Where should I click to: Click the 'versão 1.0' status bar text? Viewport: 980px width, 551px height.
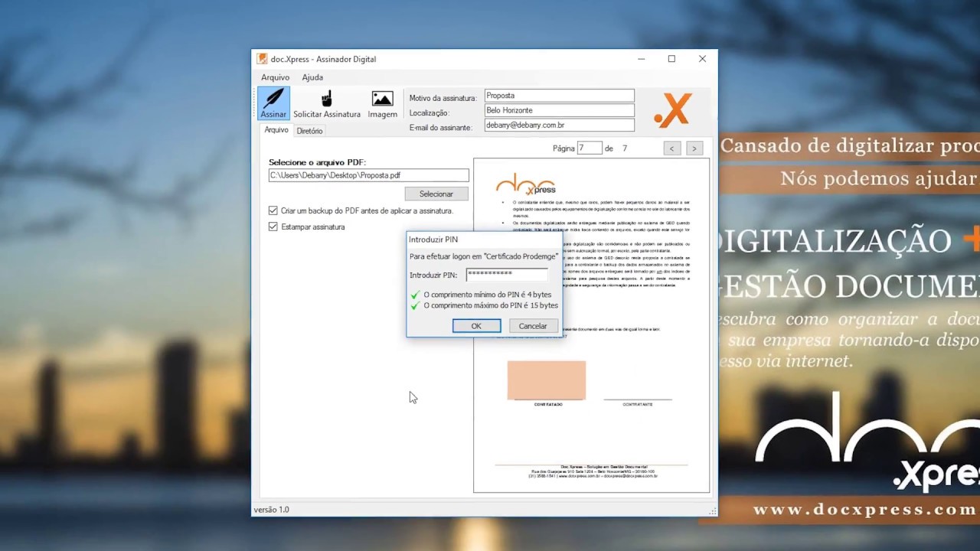272,510
